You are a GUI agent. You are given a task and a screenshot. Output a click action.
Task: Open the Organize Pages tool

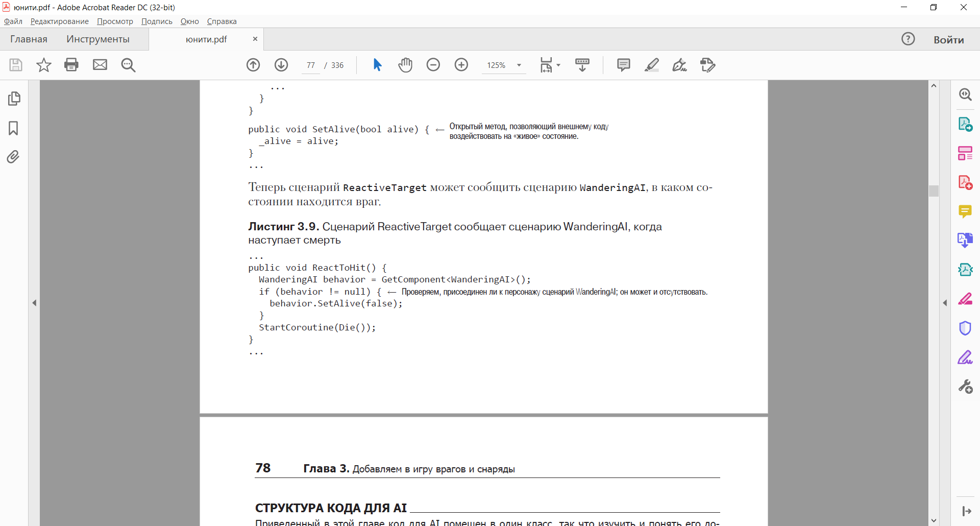pos(965,153)
